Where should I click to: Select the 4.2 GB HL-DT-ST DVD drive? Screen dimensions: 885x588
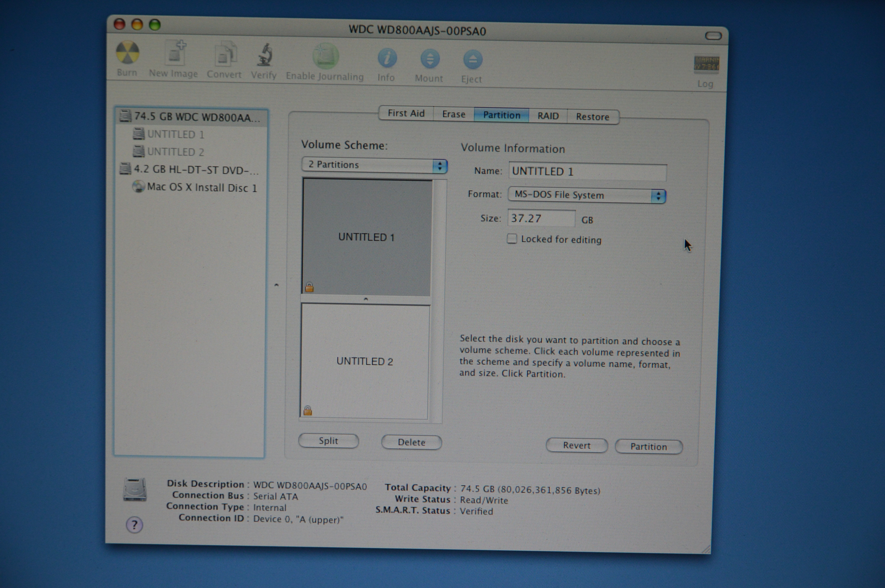tap(189, 170)
